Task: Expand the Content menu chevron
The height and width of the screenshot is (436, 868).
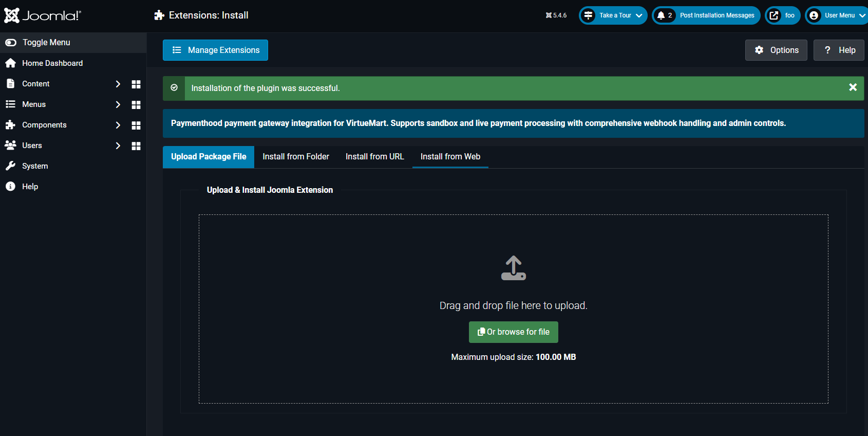Action: [118, 84]
